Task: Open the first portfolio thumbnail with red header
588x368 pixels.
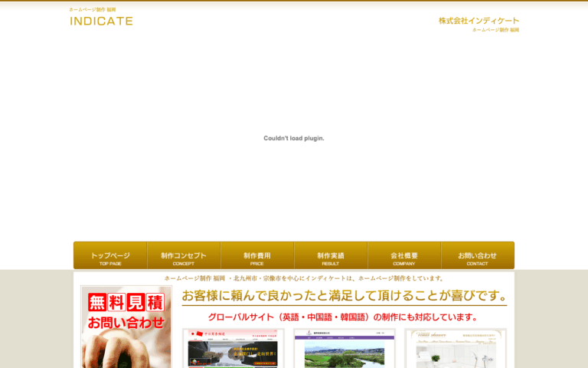Action: 234,348
